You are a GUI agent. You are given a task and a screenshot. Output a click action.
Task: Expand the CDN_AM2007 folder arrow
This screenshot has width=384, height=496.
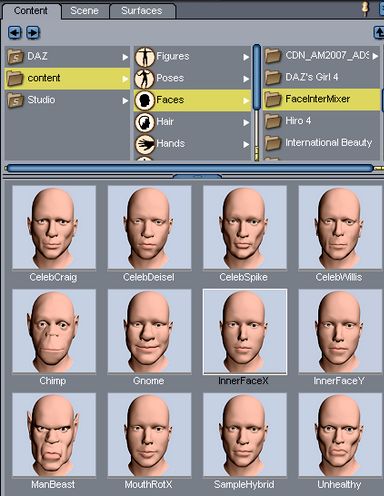(x=375, y=56)
